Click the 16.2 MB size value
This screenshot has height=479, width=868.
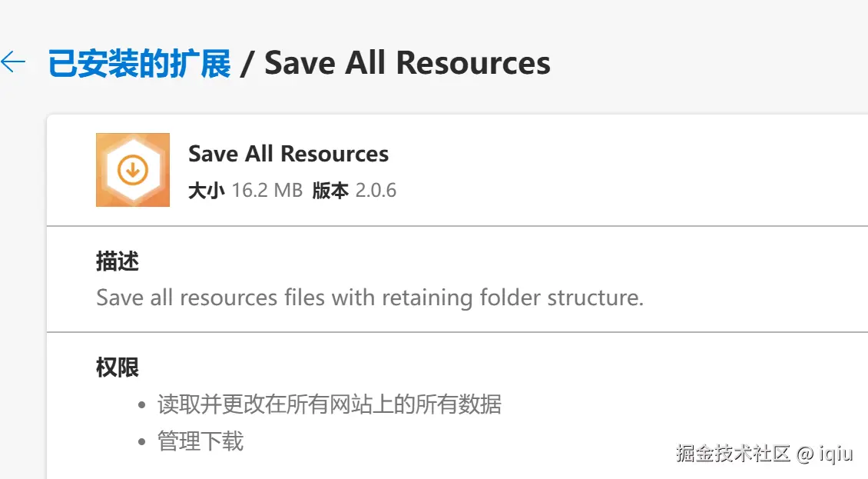tap(267, 190)
